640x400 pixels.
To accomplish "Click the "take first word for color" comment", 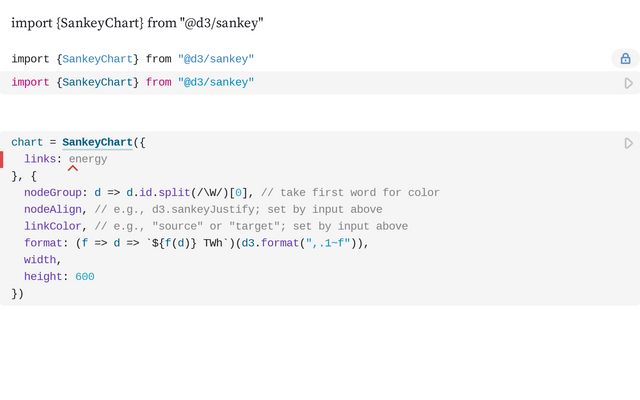I will (350, 193).
